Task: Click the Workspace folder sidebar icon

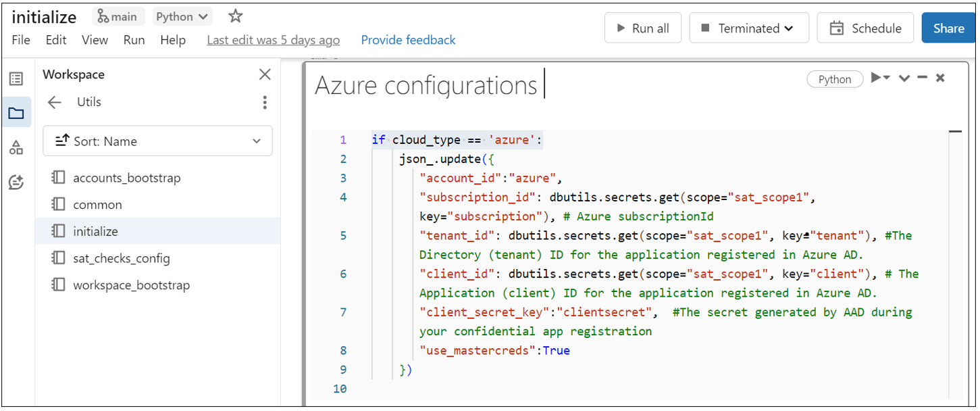Action: (x=16, y=113)
